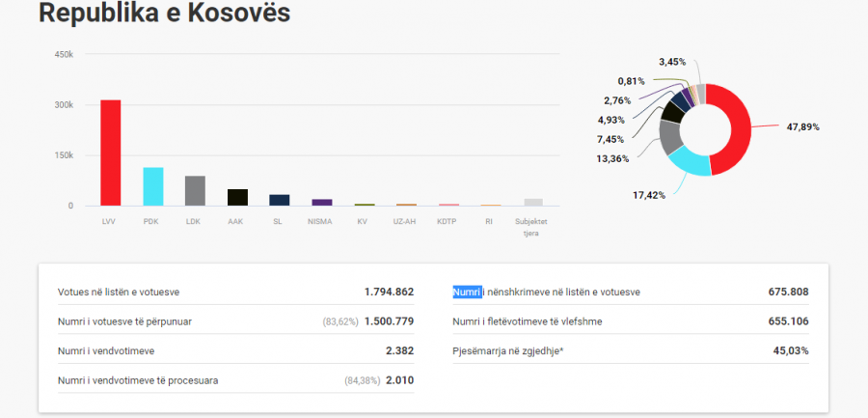Viewport: 868px width, 418px height.
Task: Click the navy SL bar
Action: tap(280, 201)
